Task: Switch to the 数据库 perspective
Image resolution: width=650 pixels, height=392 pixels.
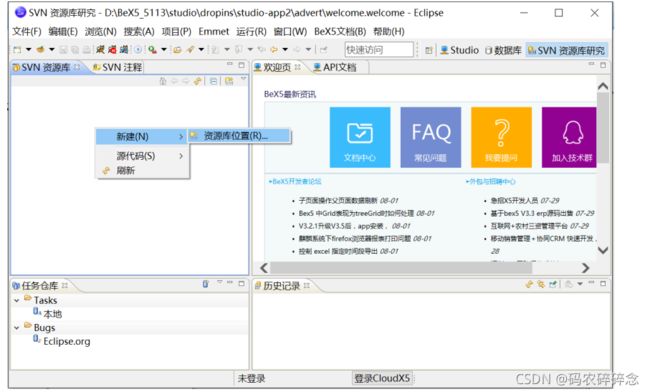Action: 503,50
